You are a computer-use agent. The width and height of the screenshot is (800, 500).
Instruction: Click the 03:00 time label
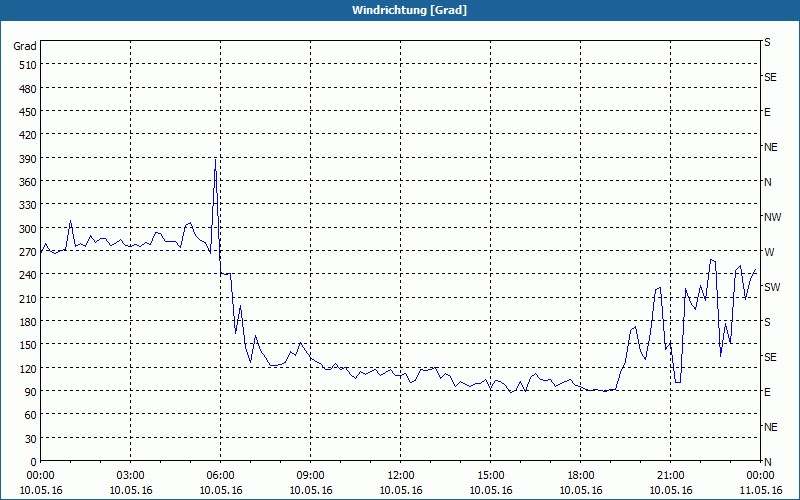(131, 476)
